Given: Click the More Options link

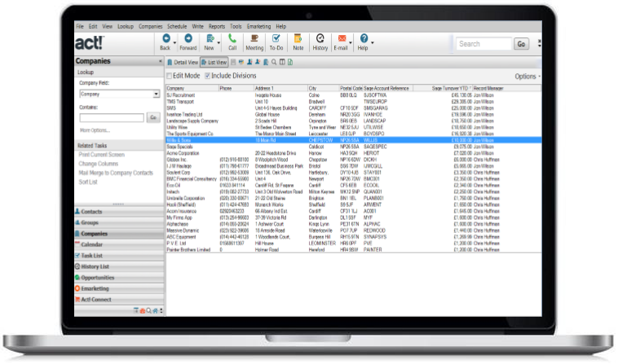Looking at the screenshot, I should click(95, 130).
